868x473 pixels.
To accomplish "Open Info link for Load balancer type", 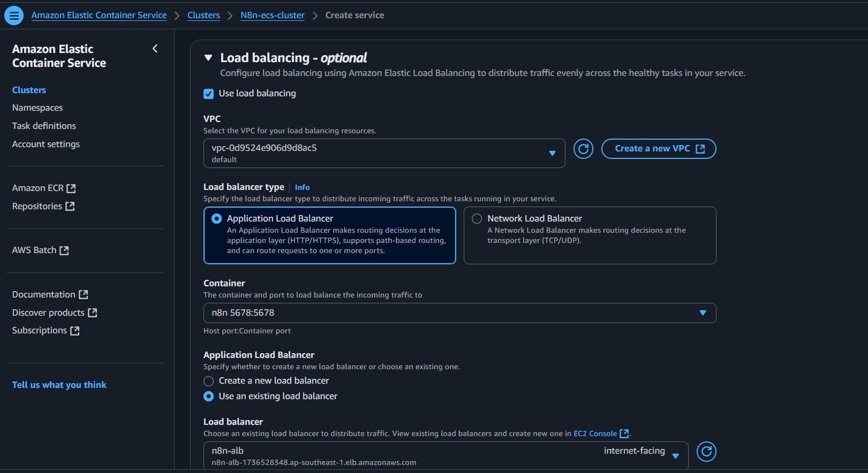I will 302,187.
